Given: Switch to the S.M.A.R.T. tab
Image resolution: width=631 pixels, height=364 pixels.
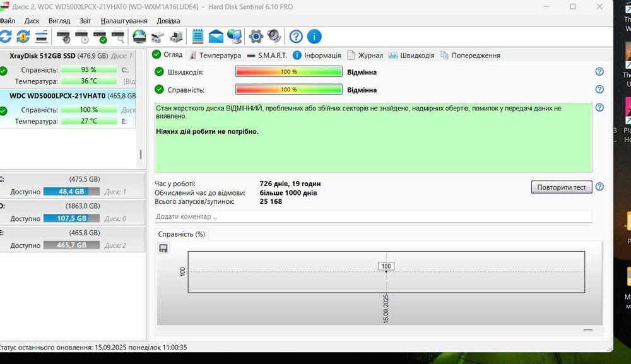Looking at the screenshot, I should [x=267, y=56].
